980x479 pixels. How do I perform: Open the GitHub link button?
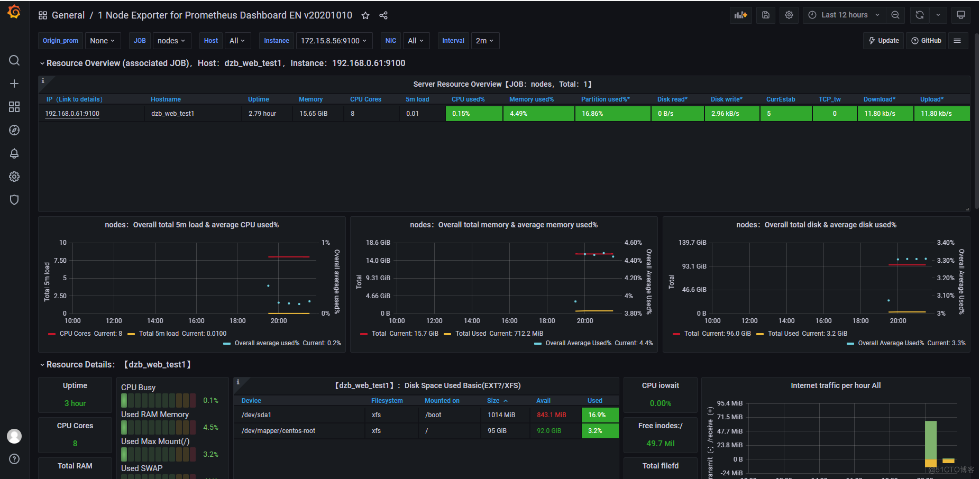[927, 41]
